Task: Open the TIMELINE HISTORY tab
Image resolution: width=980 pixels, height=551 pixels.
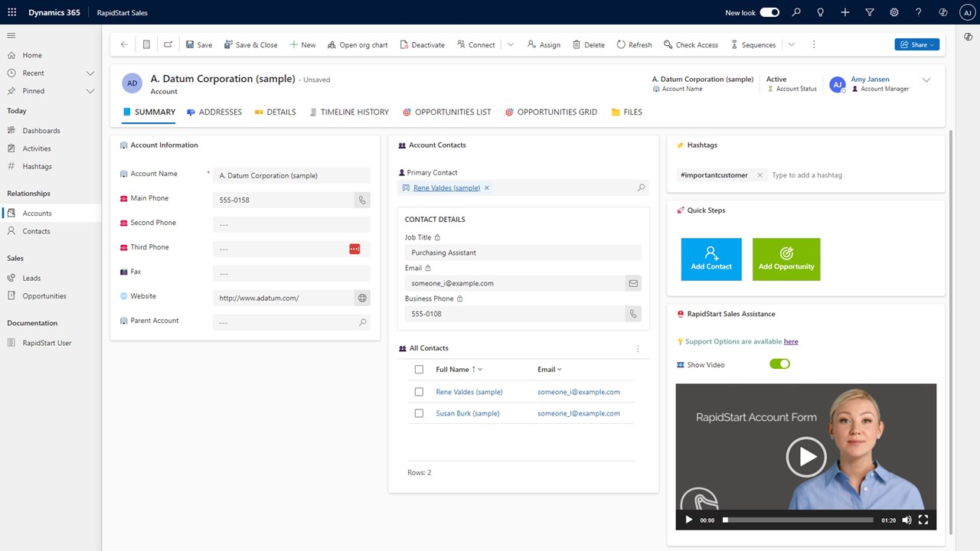Action: point(349,112)
